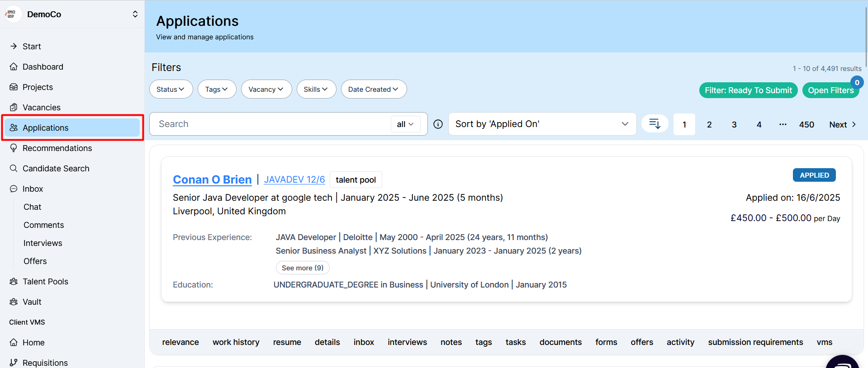Expand See more (9) experience

303,268
